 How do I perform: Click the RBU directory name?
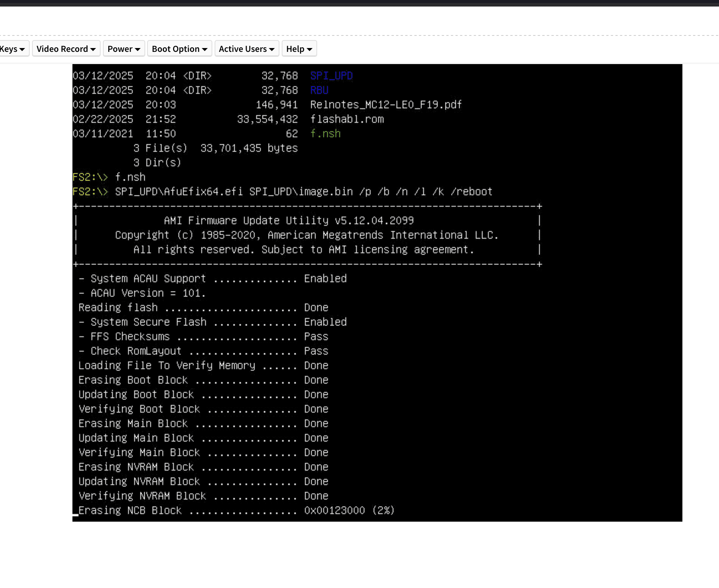click(x=319, y=90)
